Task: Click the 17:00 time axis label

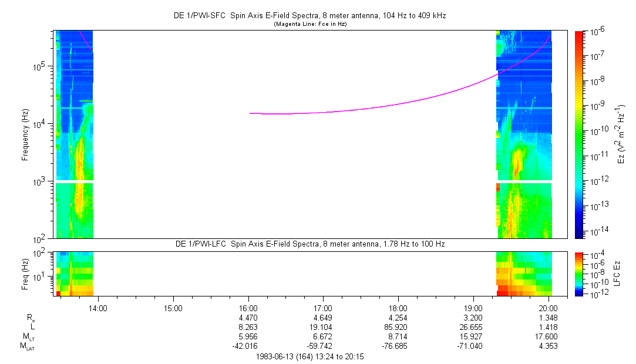Action: click(323, 308)
